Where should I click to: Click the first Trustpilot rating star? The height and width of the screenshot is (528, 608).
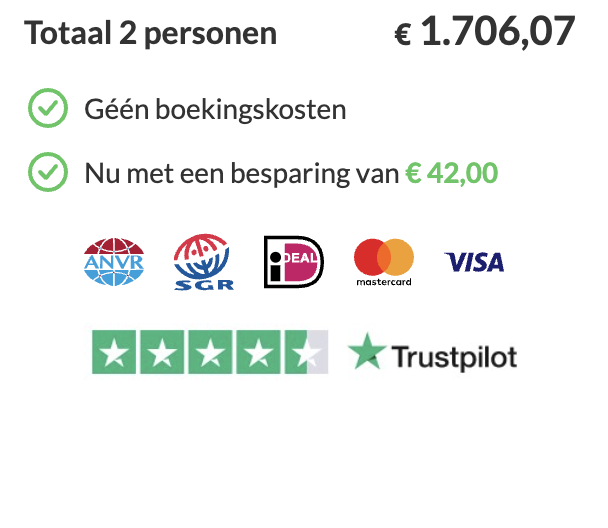coord(116,352)
